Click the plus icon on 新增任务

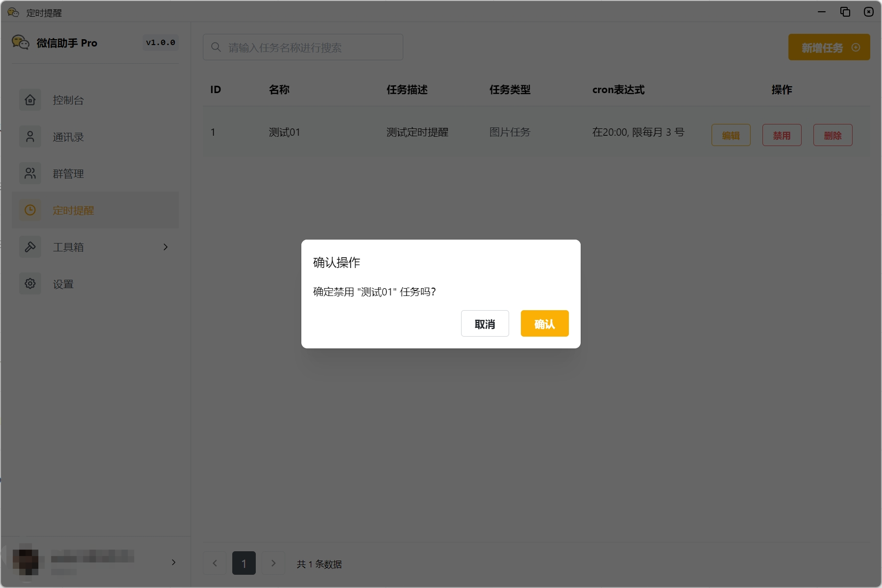coord(856,47)
